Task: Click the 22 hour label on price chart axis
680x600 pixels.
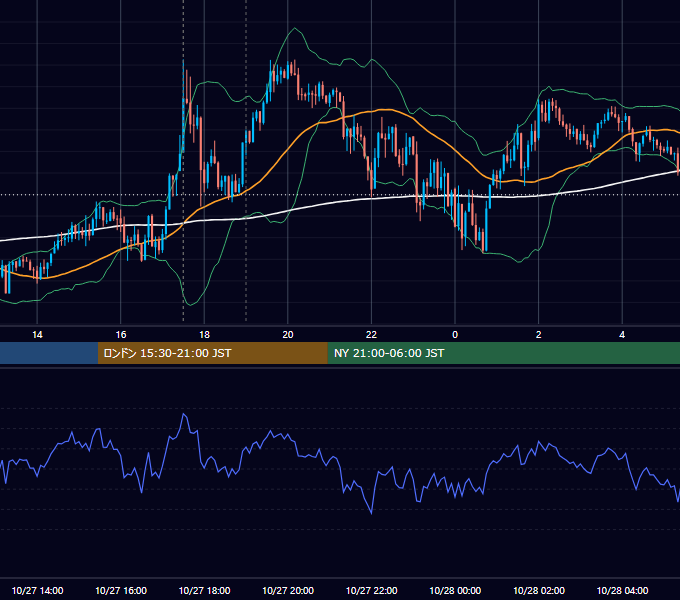Action: [x=371, y=335]
